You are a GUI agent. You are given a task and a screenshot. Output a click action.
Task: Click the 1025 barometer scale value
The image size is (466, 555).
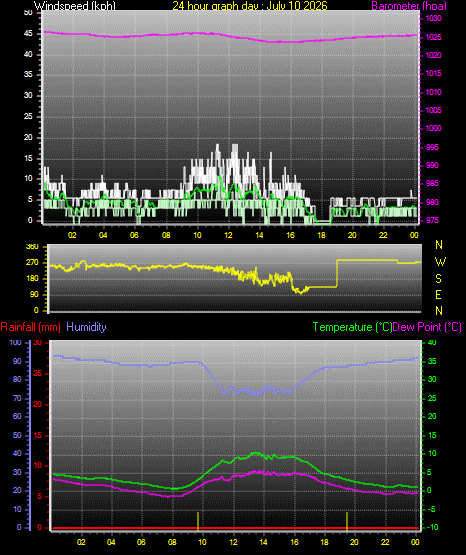(x=433, y=37)
